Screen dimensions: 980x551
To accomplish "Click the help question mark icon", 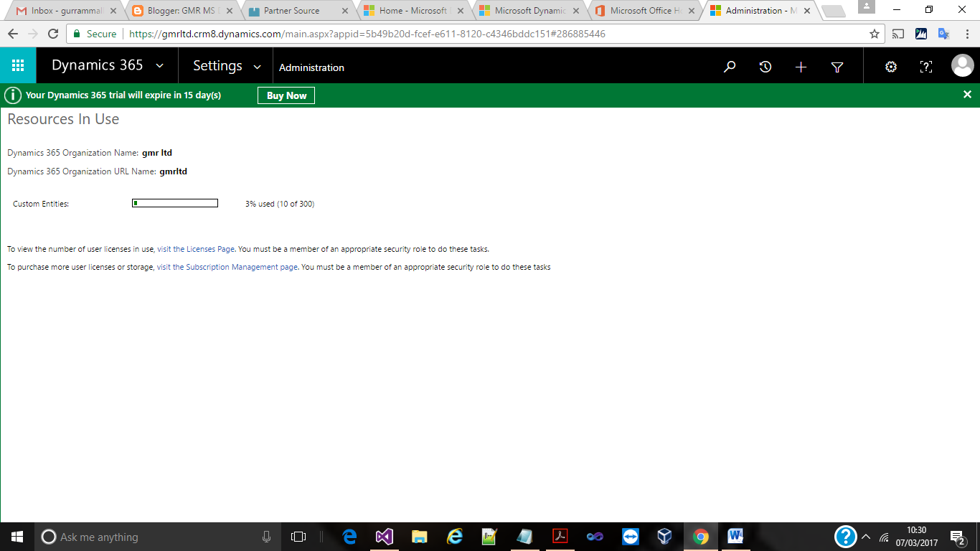I will pyautogui.click(x=926, y=67).
